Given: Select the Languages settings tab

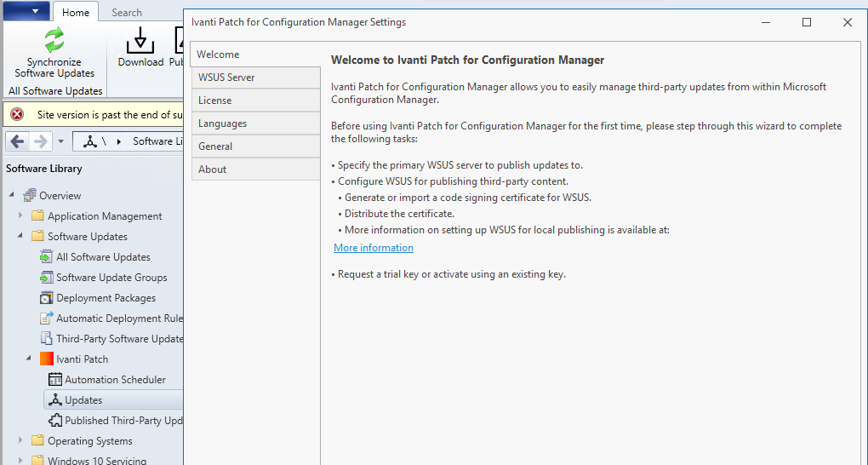Looking at the screenshot, I should [222, 123].
